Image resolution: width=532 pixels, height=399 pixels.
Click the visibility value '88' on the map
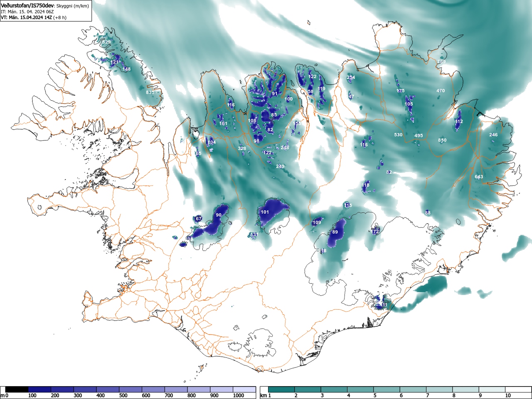click(428, 212)
